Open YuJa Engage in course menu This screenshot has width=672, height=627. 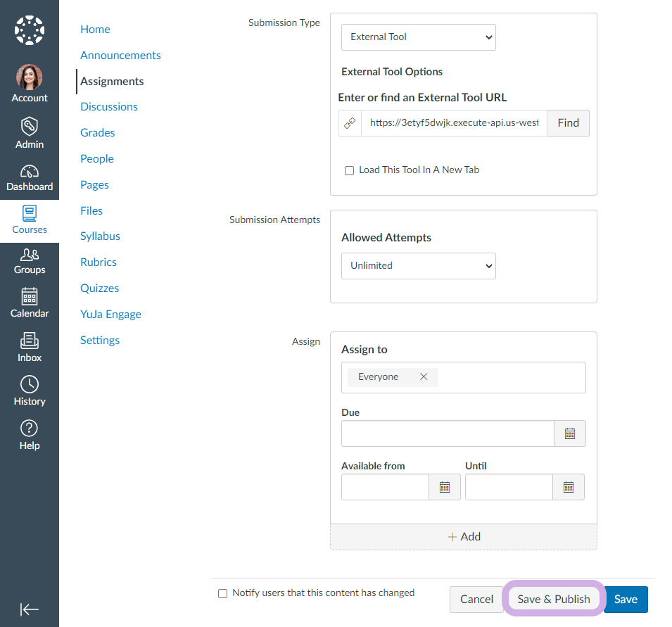tap(110, 315)
